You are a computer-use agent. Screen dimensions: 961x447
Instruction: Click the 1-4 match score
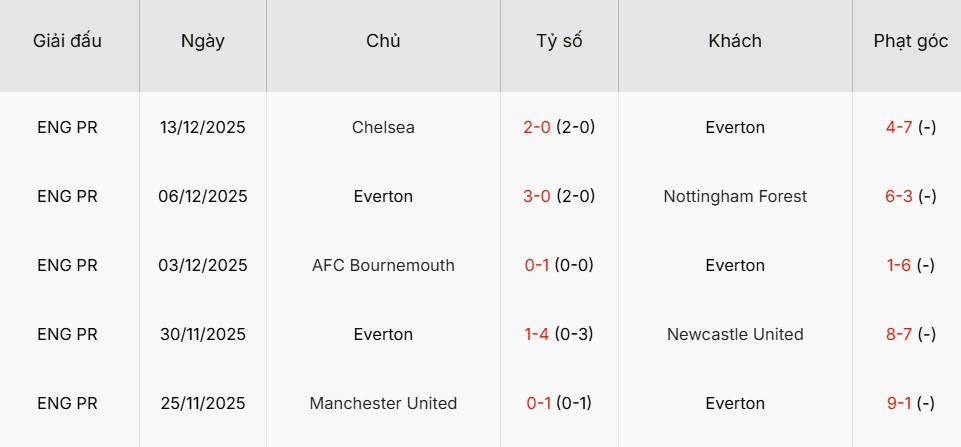point(537,334)
